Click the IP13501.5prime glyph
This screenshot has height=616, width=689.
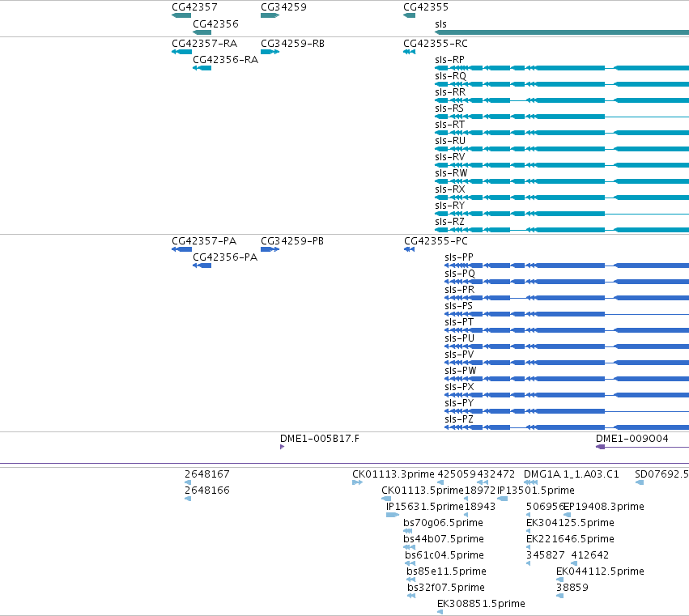click(502, 499)
